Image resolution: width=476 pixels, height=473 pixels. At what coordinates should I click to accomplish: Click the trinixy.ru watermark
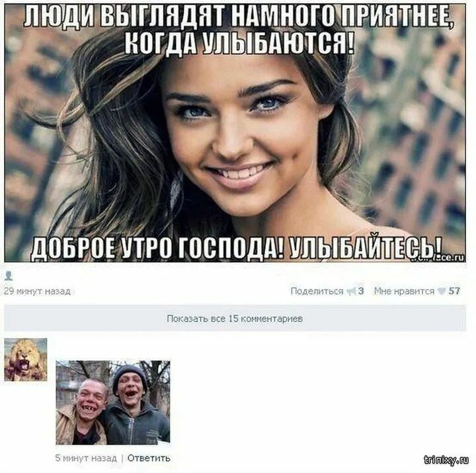[446, 460]
